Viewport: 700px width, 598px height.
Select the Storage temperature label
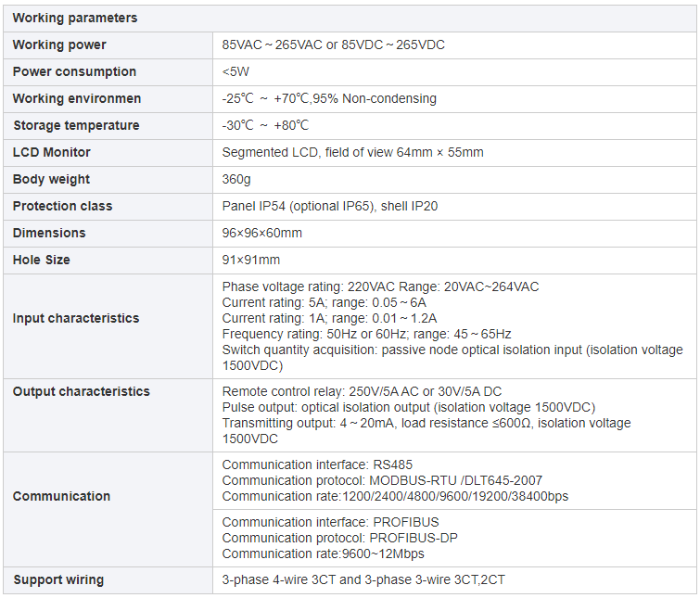click(x=76, y=125)
